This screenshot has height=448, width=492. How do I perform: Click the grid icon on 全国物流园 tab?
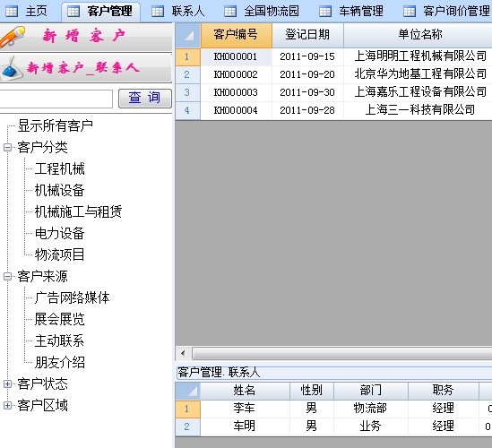coord(230,12)
